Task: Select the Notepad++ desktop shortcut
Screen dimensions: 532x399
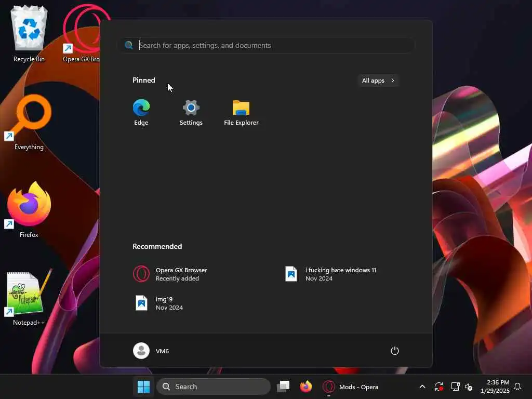Action: [x=29, y=298]
